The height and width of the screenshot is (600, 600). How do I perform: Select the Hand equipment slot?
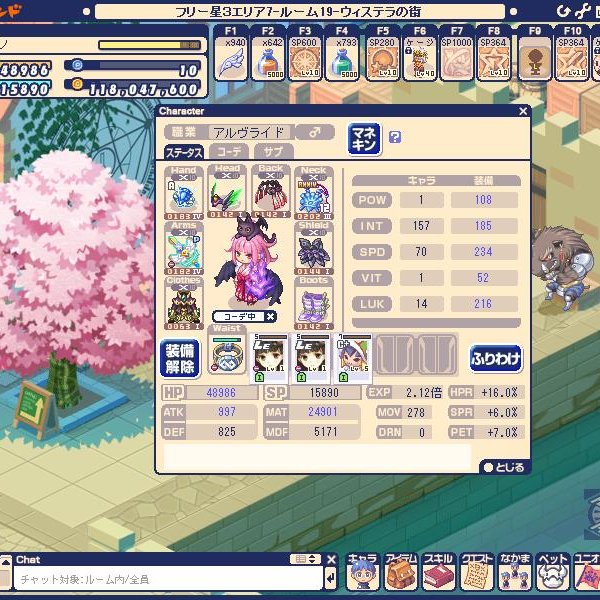click(x=184, y=193)
